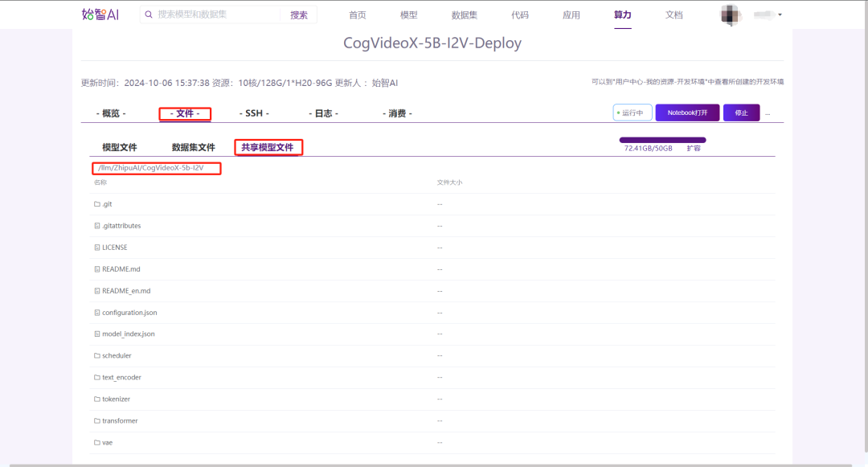Click the scheduler folder icon
The height and width of the screenshot is (467, 868).
[x=97, y=356]
